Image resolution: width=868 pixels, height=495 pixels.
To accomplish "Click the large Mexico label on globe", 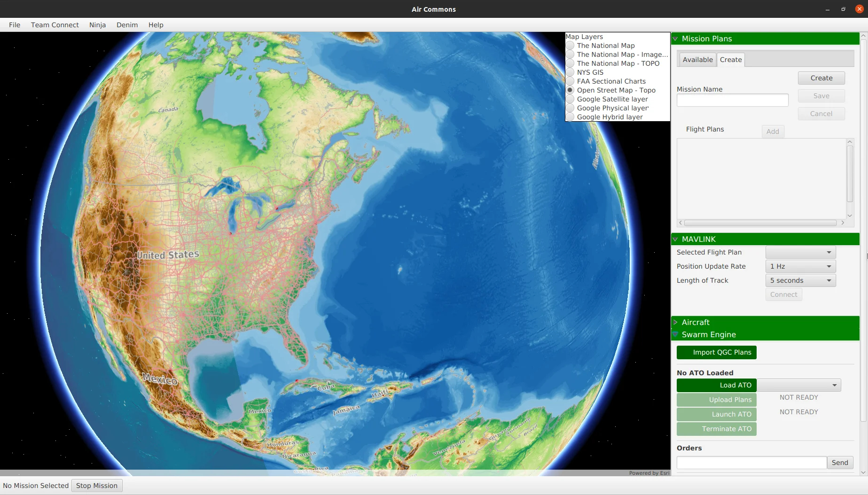I will 160,379.
